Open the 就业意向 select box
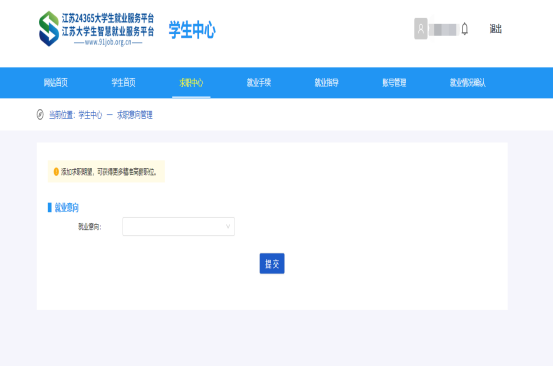Screen dimensions: 554x366 [x=178, y=226]
